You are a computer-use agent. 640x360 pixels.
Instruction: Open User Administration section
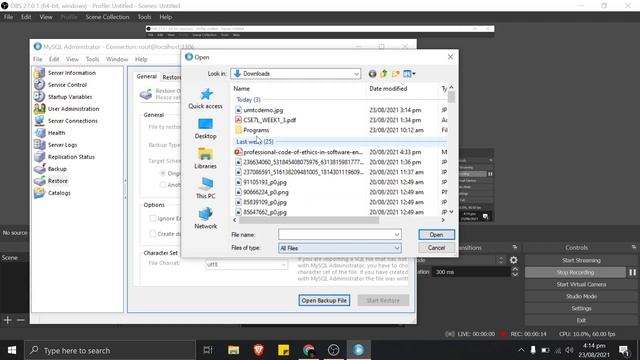[73, 109]
